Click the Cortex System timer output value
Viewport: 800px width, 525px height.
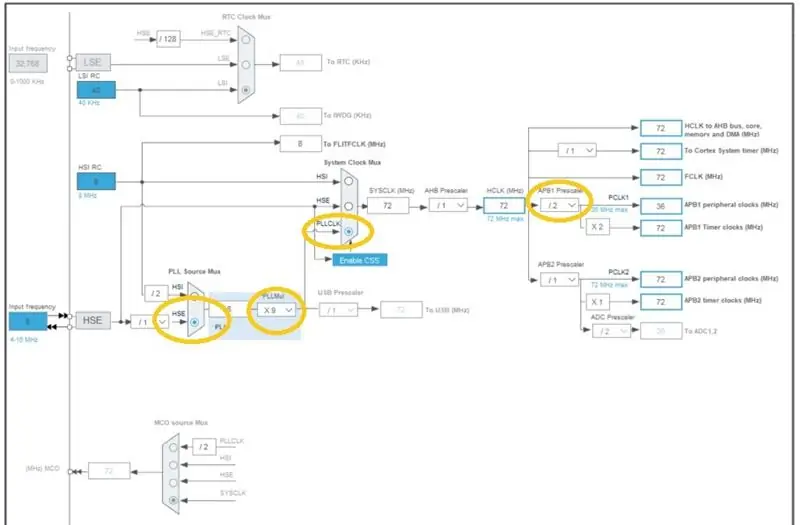[661, 152]
